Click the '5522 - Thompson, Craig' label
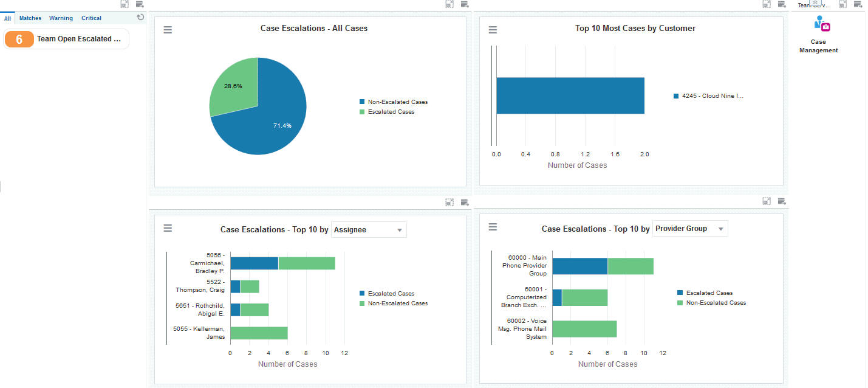 [x=200, y=286]
